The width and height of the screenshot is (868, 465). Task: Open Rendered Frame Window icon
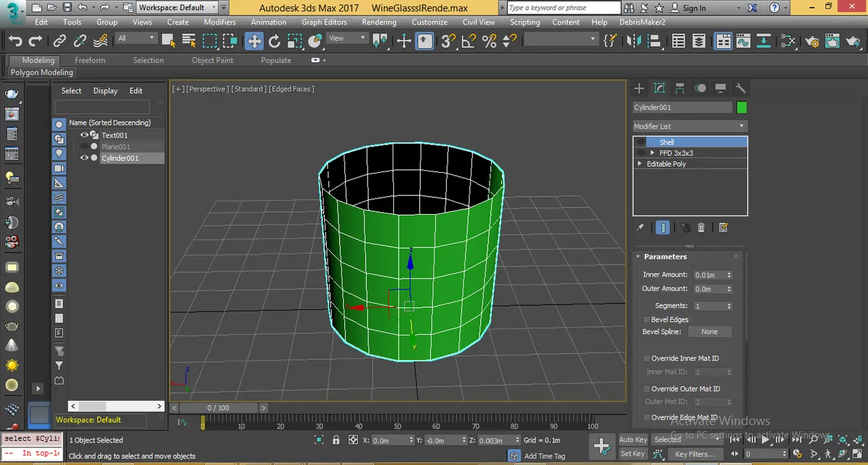tap(833, 41)
